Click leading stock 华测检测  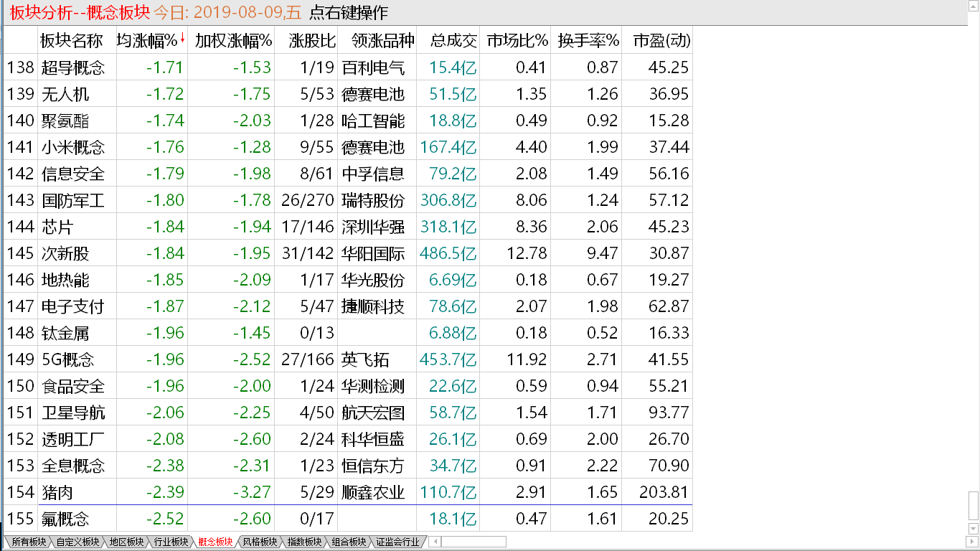click(373, 386)
